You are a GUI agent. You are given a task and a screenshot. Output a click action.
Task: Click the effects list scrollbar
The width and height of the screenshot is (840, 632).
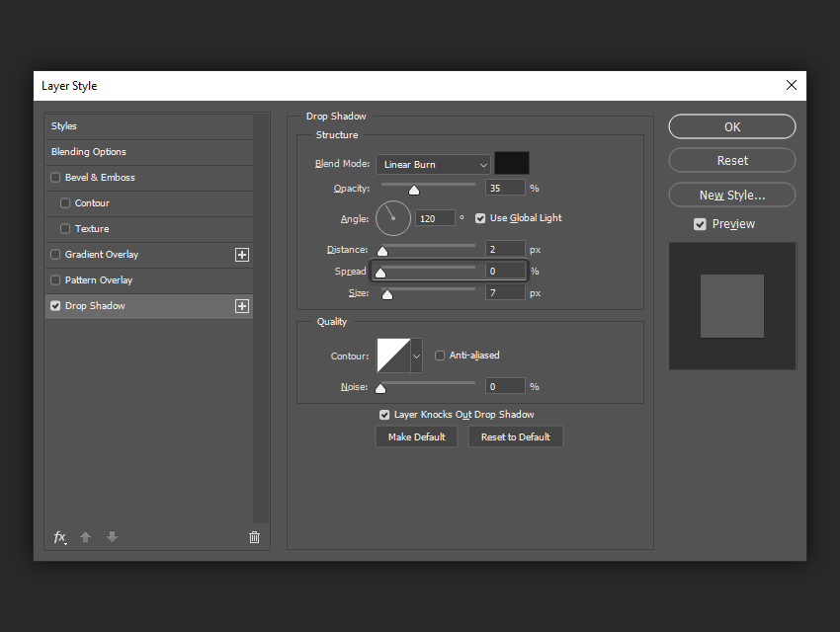[261, 318]
